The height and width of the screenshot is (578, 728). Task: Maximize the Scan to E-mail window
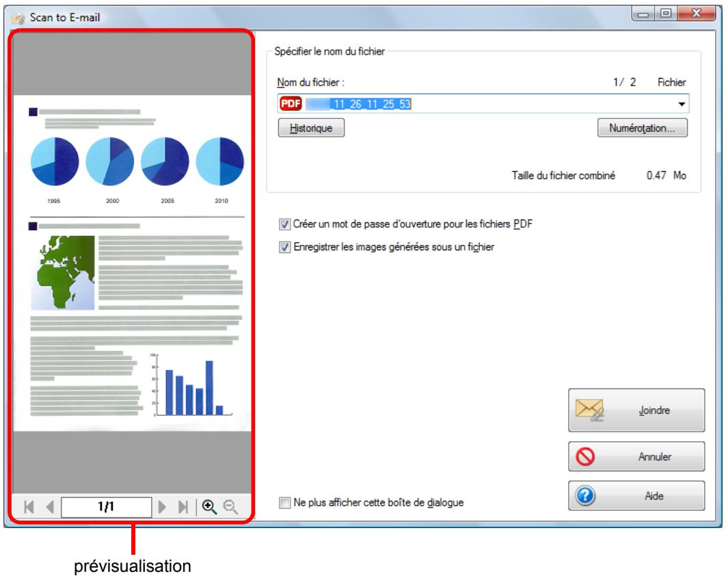pyautogui.click(x=666, y=14)
